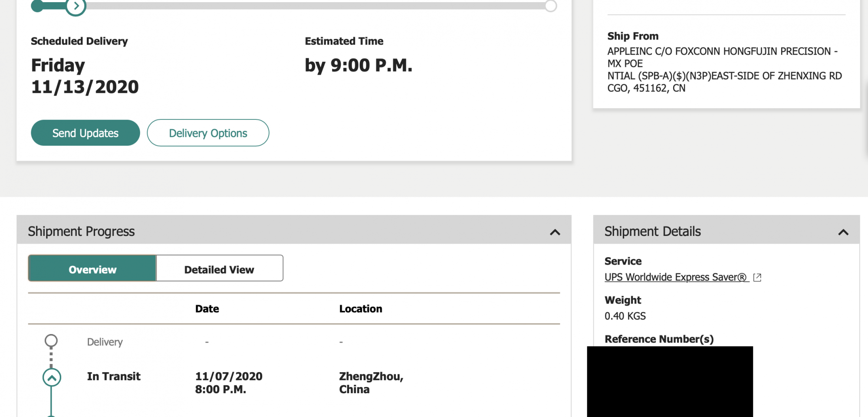Select the Overview tab

click(92, 269)
